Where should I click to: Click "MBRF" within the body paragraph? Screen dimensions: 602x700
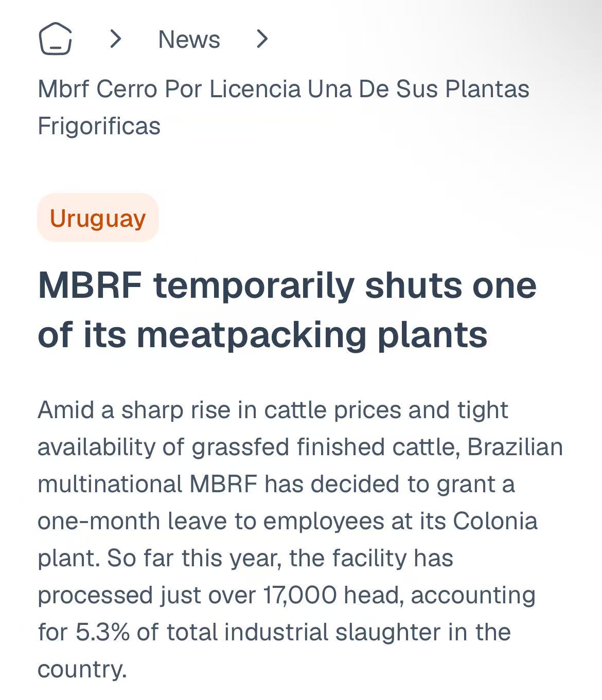(x=223, y=484)
